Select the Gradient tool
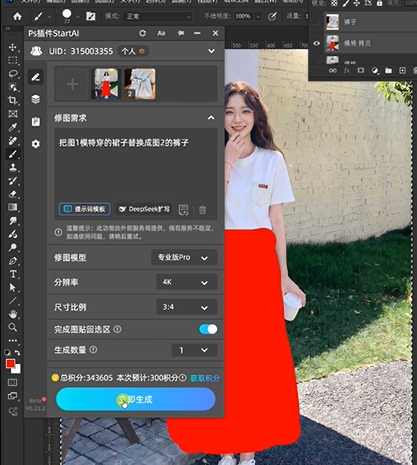The width and height of the screenshot is (417, 465). tap(13, 207)
